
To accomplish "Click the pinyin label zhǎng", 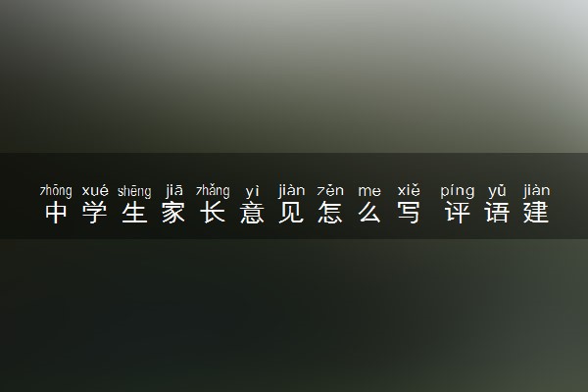I will (213, 191).
